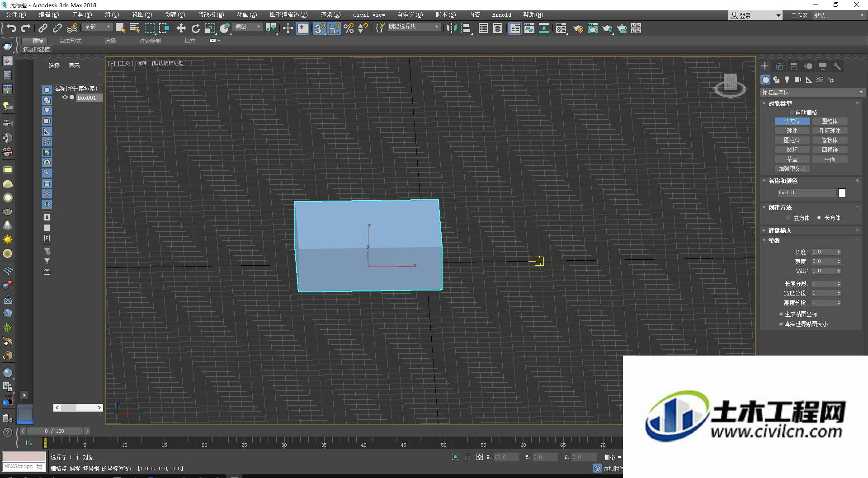The image size is (868, 478).
Task: Open the 视图 reference coordinate dropdown
Action: click(x=248, y=27)
